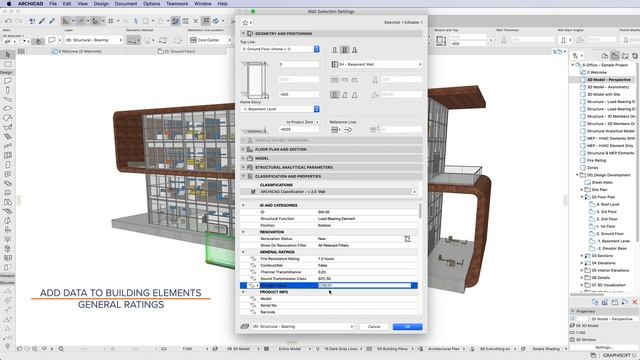This screenshot has width=640, height=360.
Task: Toggle the ARCHICAD Classification checkbox
Action: coord(253,191)
